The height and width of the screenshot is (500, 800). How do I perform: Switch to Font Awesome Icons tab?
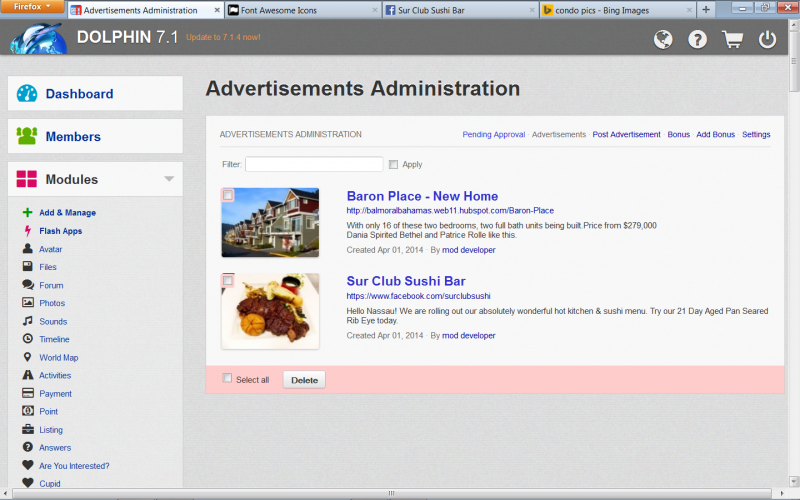point(300,10)
